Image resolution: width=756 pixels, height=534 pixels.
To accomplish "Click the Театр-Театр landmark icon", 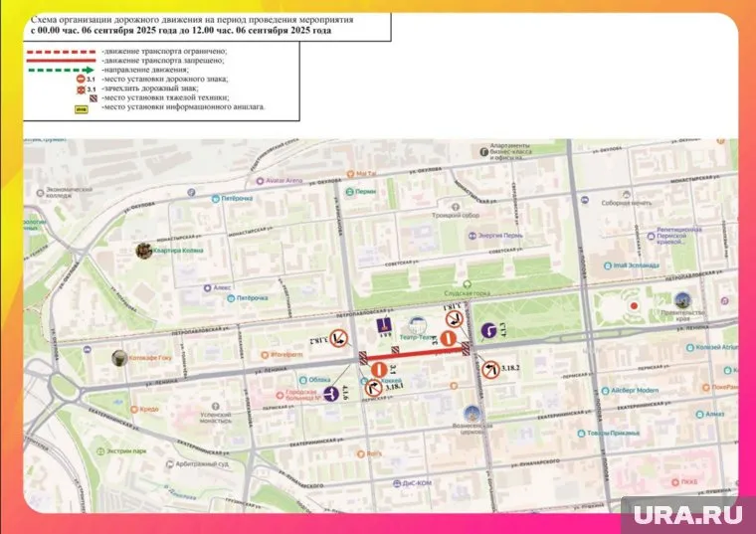I will pos(417,326).
